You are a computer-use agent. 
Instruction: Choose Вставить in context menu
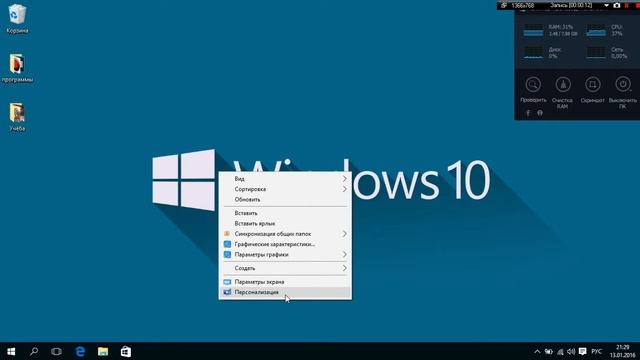coord(285,213)
